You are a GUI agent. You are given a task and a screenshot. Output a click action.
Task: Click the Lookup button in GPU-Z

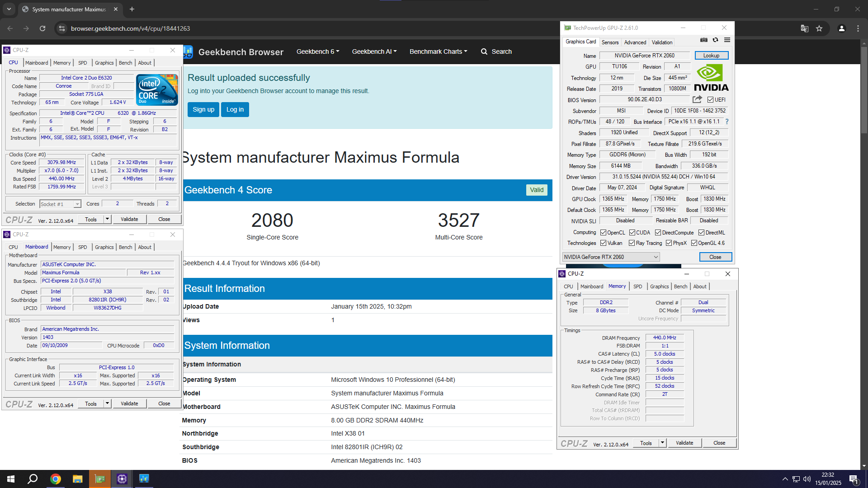[x=711, y=56]
